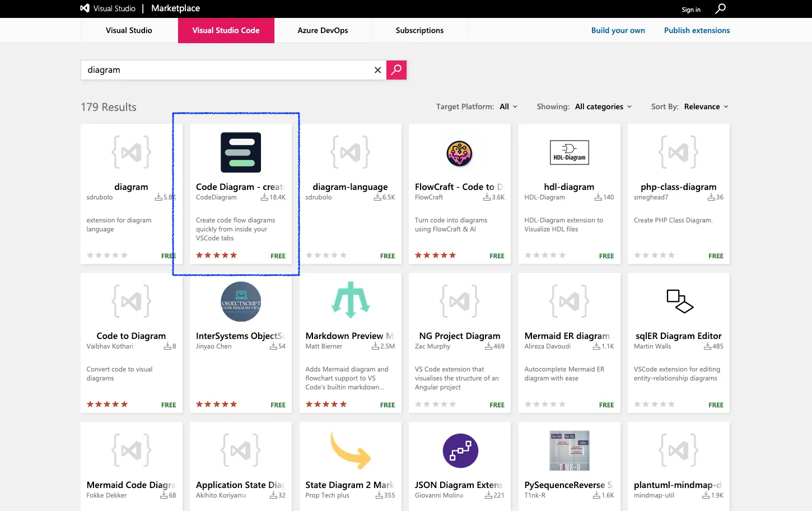Open the JSON Diagram Extension icon
Image resolution: width=812 pixels, height=511 pixels.
(460, 450)
